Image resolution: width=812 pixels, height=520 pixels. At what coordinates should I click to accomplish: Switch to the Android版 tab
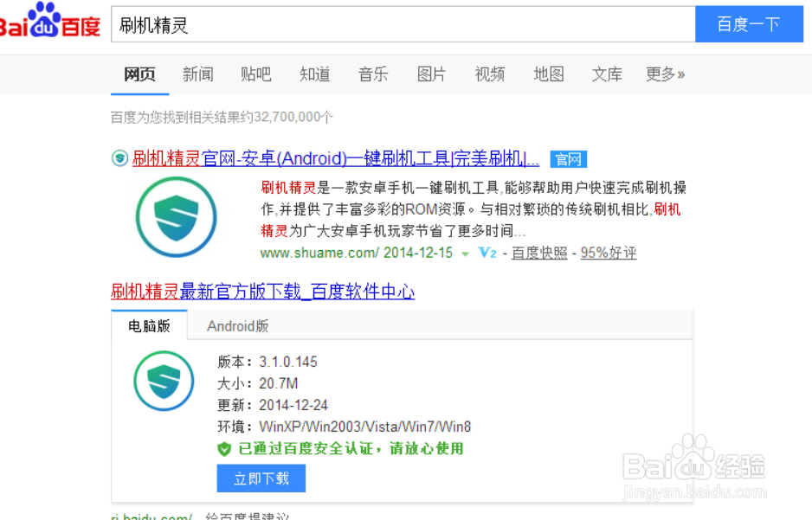[237, 326]
